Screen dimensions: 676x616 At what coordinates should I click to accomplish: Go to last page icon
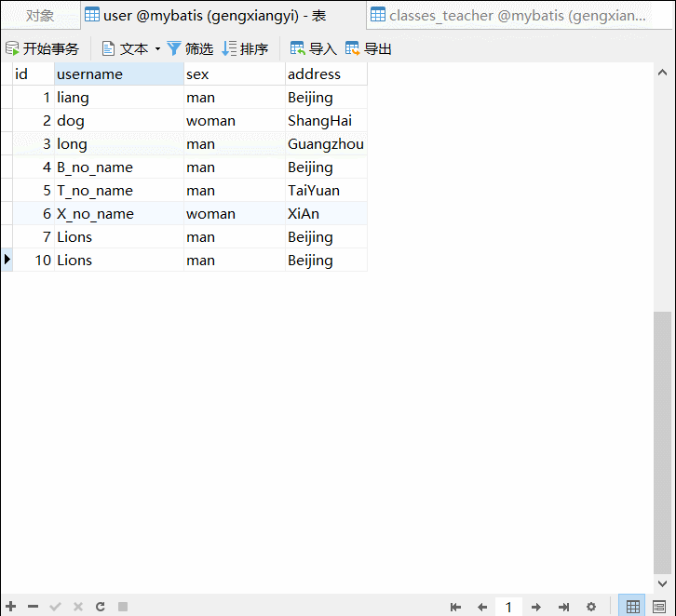pos(563,607)
